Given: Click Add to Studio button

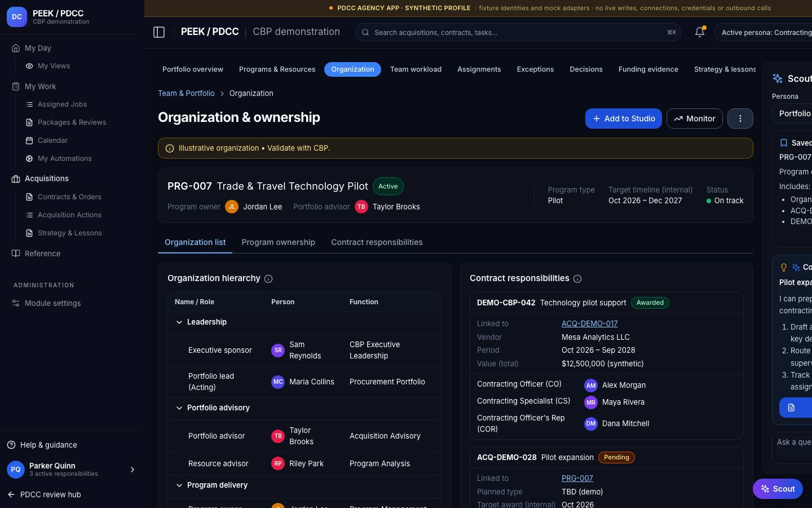Looking at the screenshot, I should coord(624,119).
